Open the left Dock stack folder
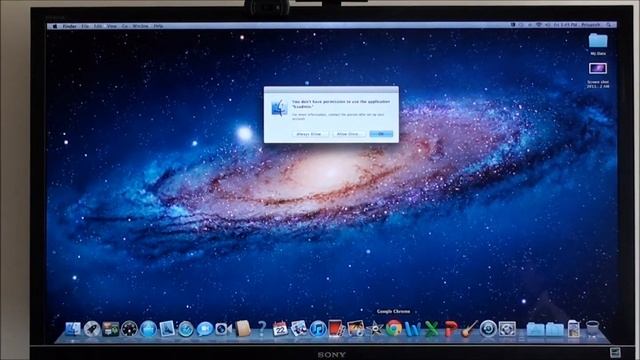 point(535,329)
